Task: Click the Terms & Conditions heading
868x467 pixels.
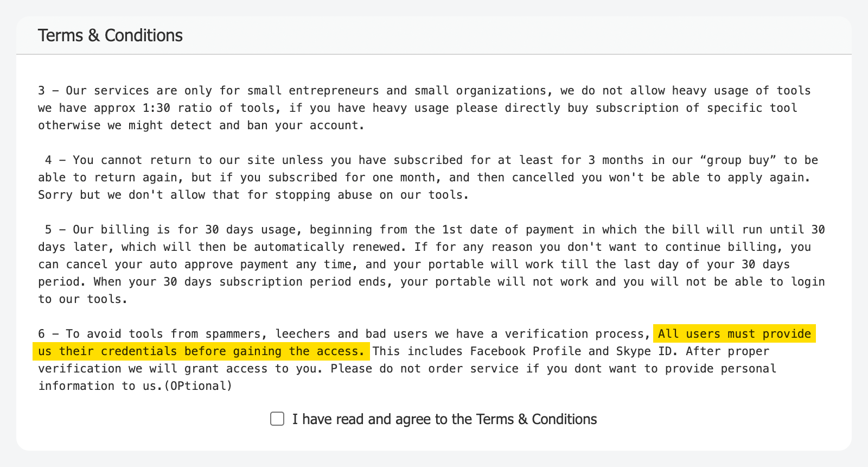Action: (110, 35)
